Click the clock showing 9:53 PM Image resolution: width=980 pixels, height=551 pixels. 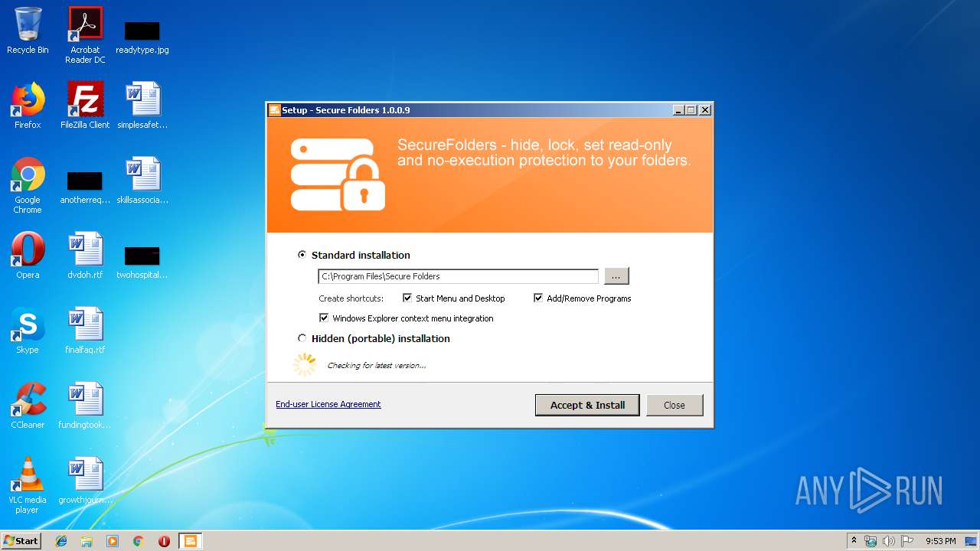coord(940,541)
